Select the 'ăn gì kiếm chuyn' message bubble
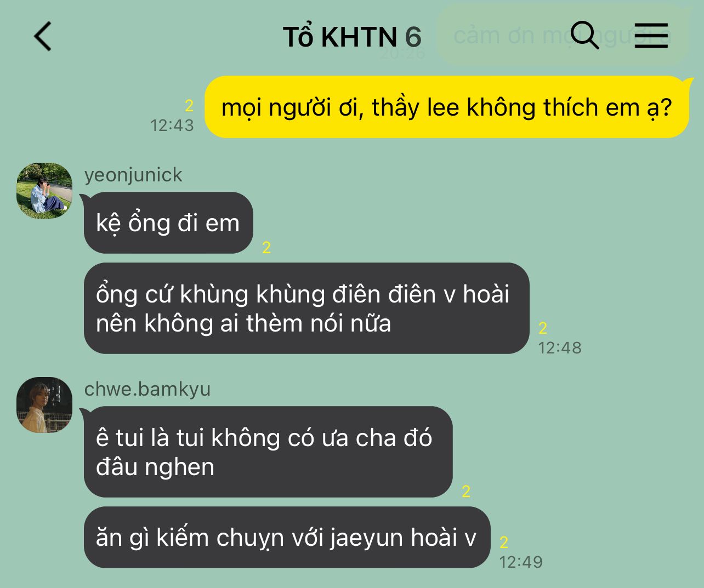The image size is (704, 588). pyautogui.click(x=287, y=538)
